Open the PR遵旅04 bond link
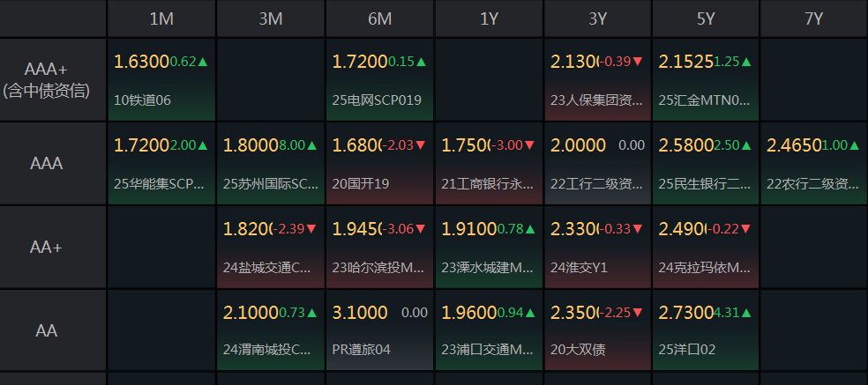This screenshot has width=868, height=385. click(361, 349)
